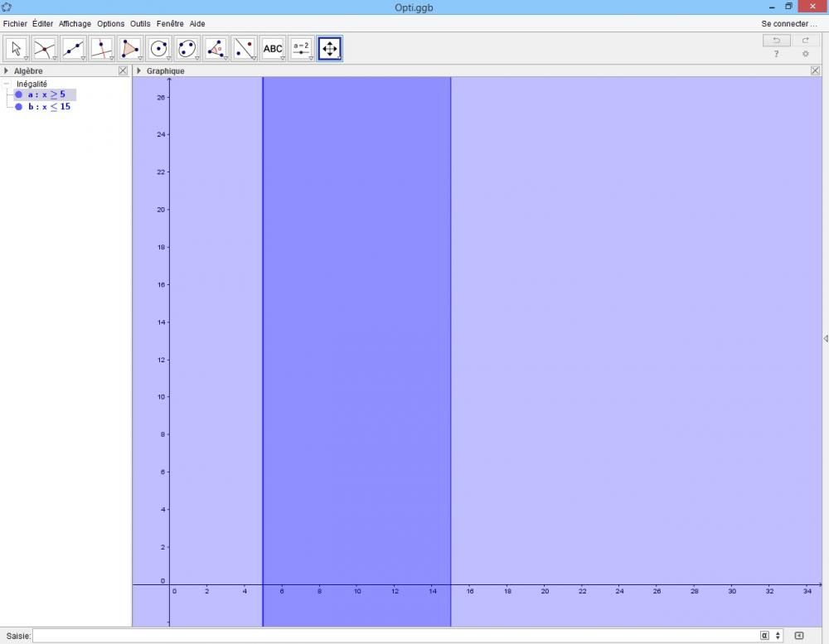Screen dimensions: 829x644
Task: Open the Polygon tool dropdown arrow
Action: pos(140,58)
